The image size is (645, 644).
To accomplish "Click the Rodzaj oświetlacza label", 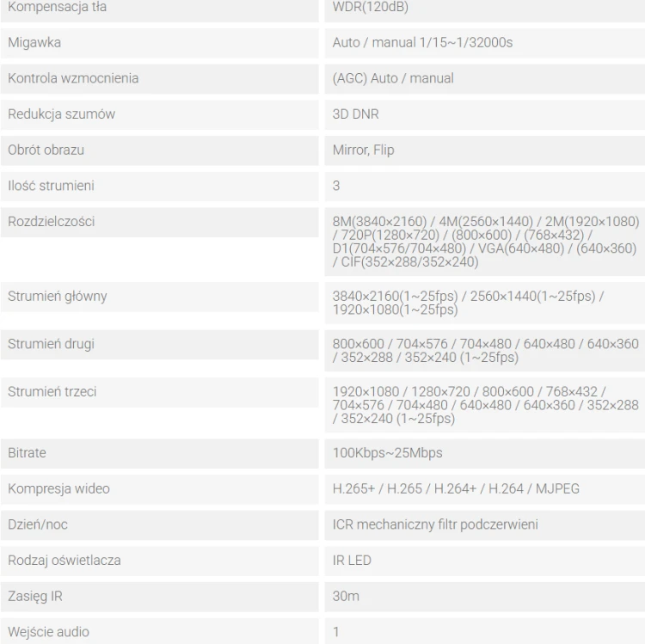I will (x=64, y=561).
